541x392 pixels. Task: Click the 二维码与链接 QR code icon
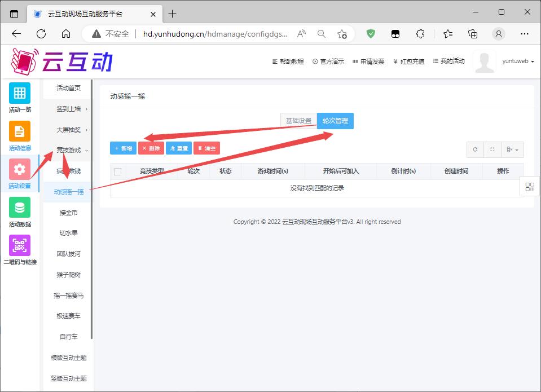click(20, 245)
